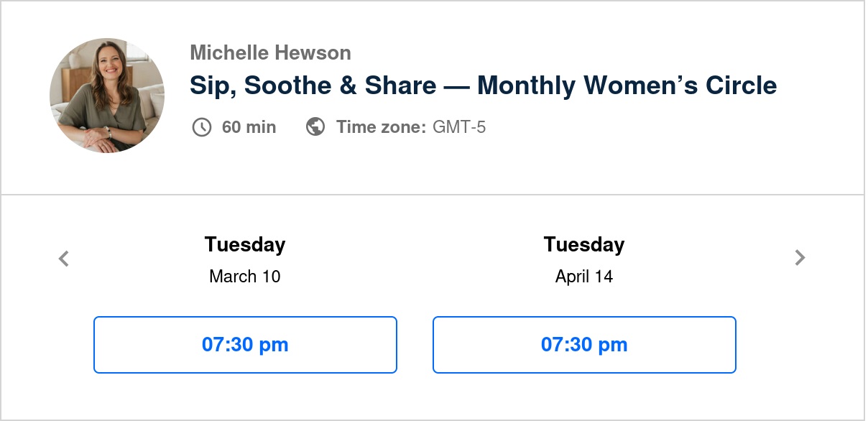Click the clock duration icon
The image size is (868, 421).
pos(201,127)
